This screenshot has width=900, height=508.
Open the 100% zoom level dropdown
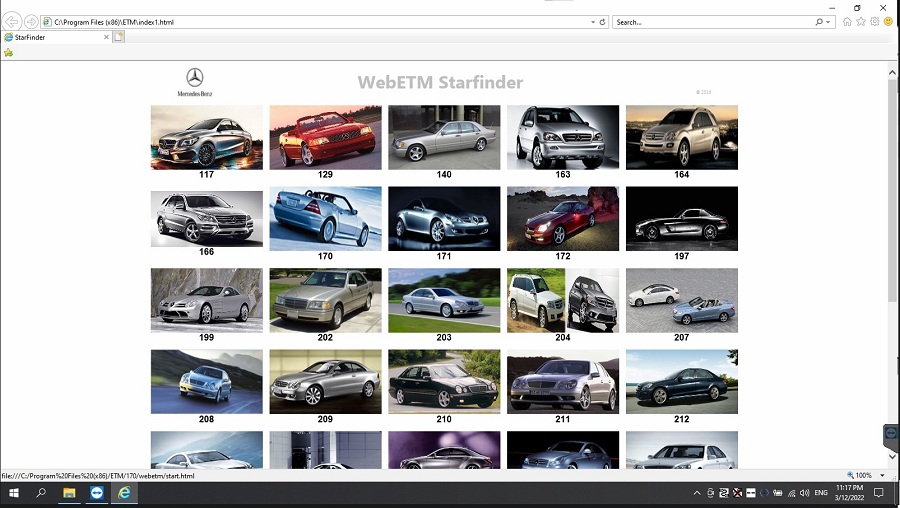882,475
